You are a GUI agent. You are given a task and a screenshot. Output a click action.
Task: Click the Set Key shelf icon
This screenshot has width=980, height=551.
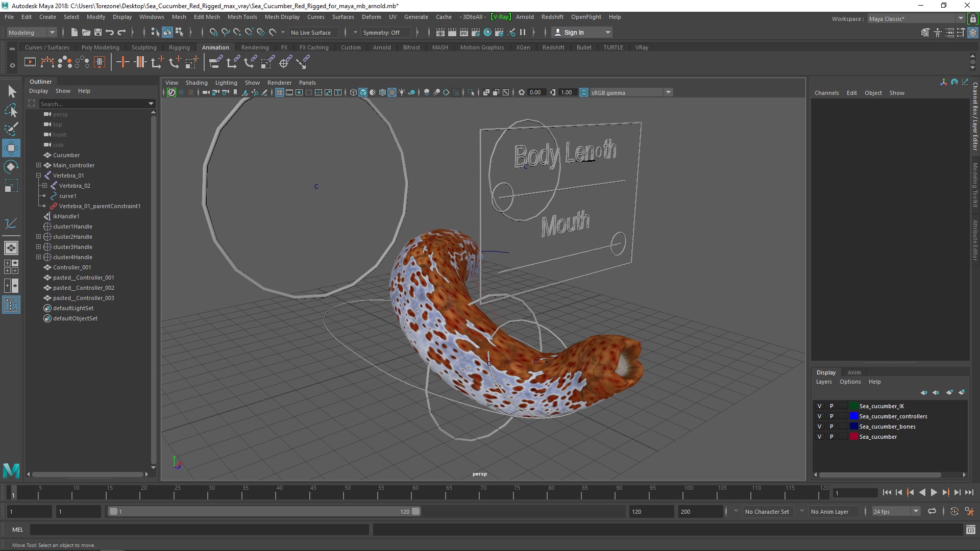pyautogui.click(x=122, y=62)
